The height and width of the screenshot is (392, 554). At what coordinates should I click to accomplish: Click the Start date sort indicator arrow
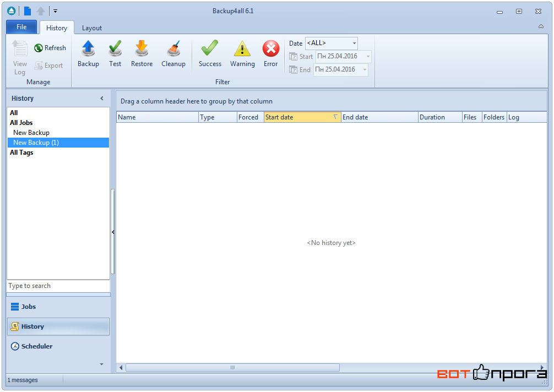coord(335,117)
